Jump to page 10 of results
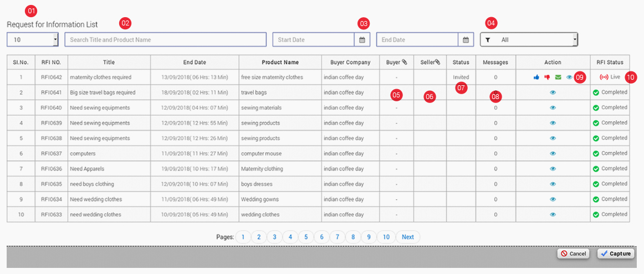The image size is (644, 274). pyautogui.click(x=386, y=237)
